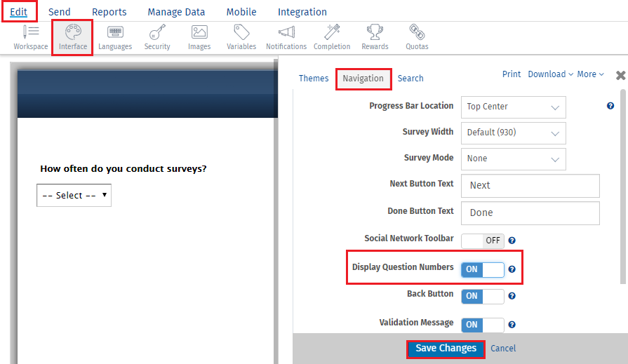Toggle Display Question Numbers off
This screenshot has width=628, height=364.
point(483,269)
